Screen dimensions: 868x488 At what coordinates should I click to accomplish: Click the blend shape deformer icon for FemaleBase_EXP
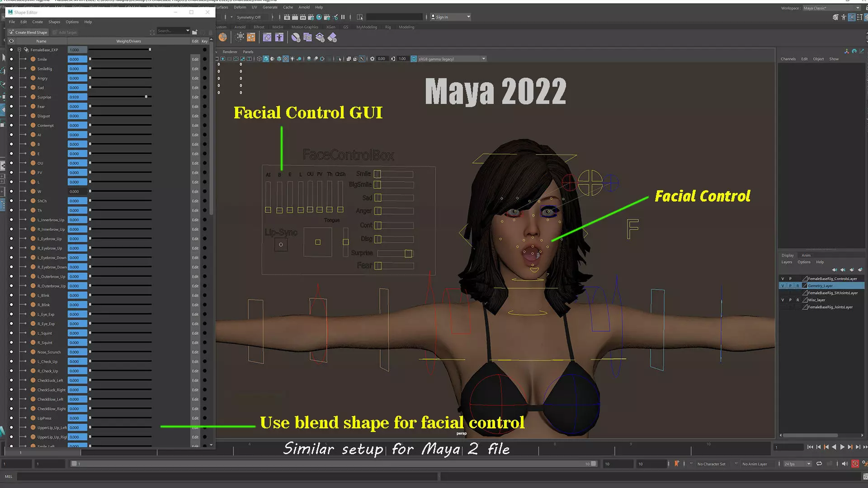[x=26, y=50]
